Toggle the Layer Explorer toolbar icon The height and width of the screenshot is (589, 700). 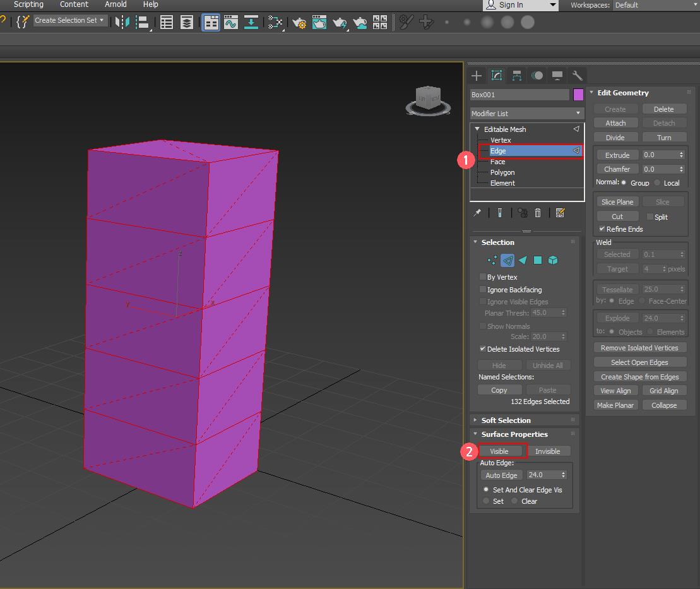coord(187,22)
